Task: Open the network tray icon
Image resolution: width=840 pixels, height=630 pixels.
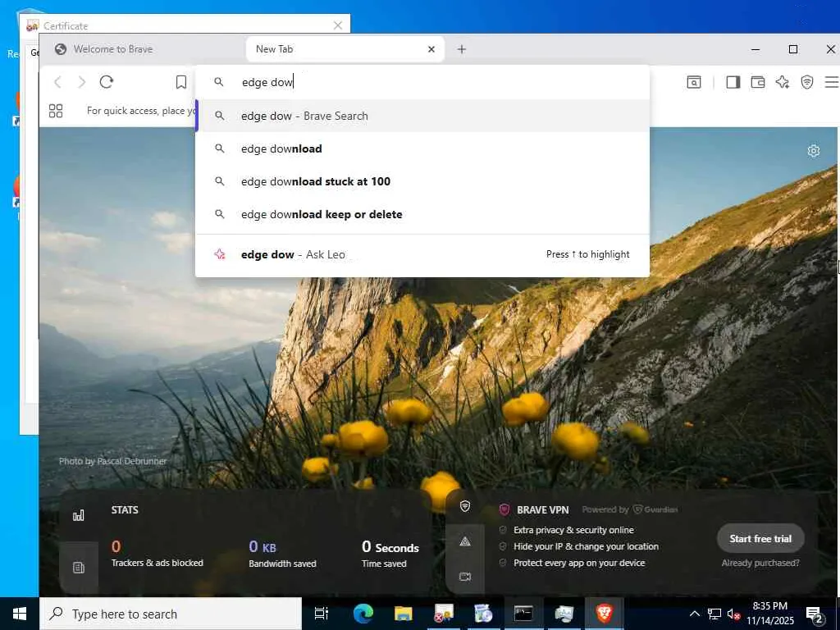Action: click(x=714, y=614)
